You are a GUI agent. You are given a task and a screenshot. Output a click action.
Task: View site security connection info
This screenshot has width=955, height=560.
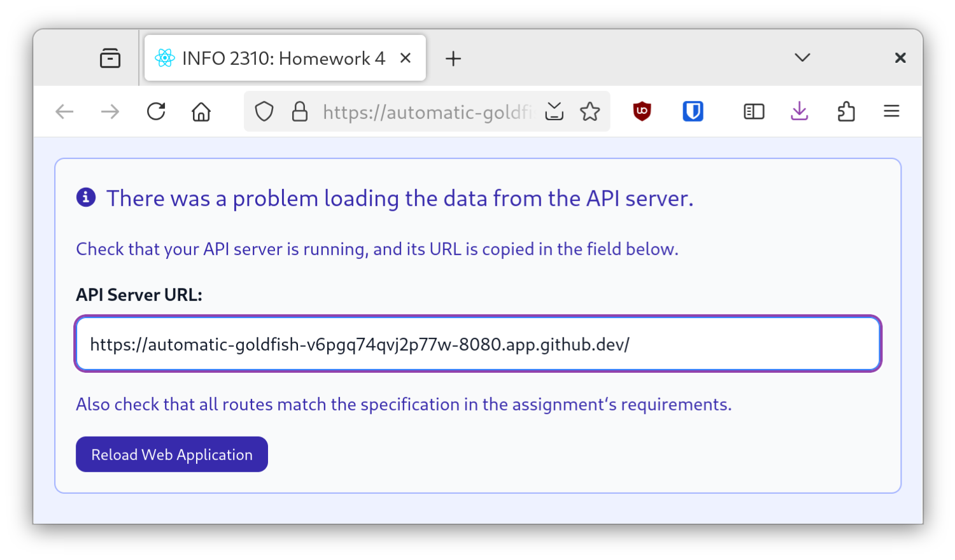[299, 111]
